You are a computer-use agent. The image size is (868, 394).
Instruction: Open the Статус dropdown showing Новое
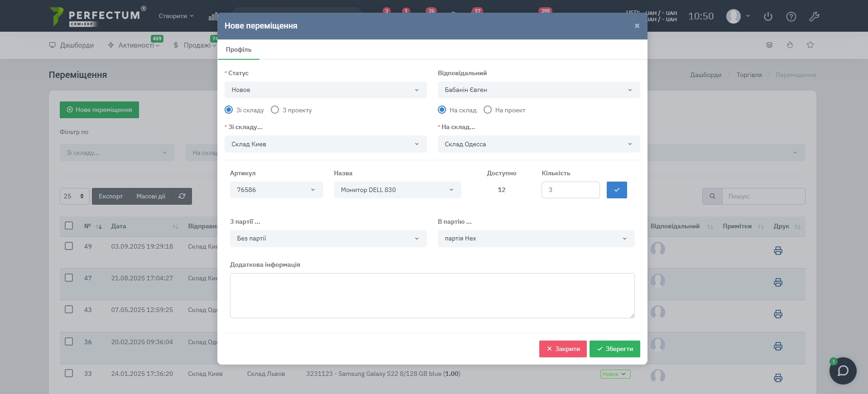[x=325, y=90]
